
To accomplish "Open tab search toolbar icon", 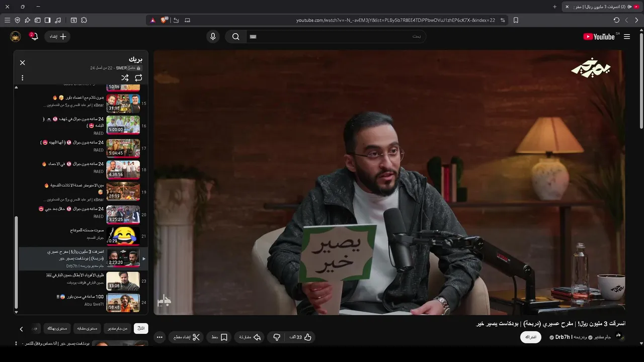I will [73, 20].
